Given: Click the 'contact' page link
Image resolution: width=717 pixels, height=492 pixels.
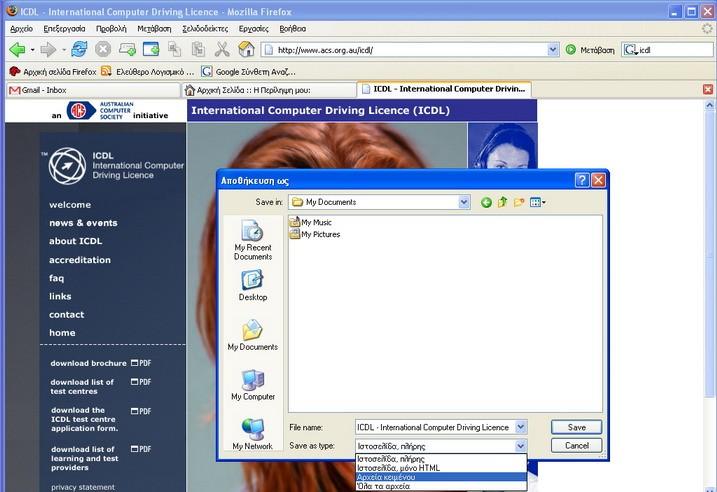Looking at the screenshot, I should coord(66,315).
